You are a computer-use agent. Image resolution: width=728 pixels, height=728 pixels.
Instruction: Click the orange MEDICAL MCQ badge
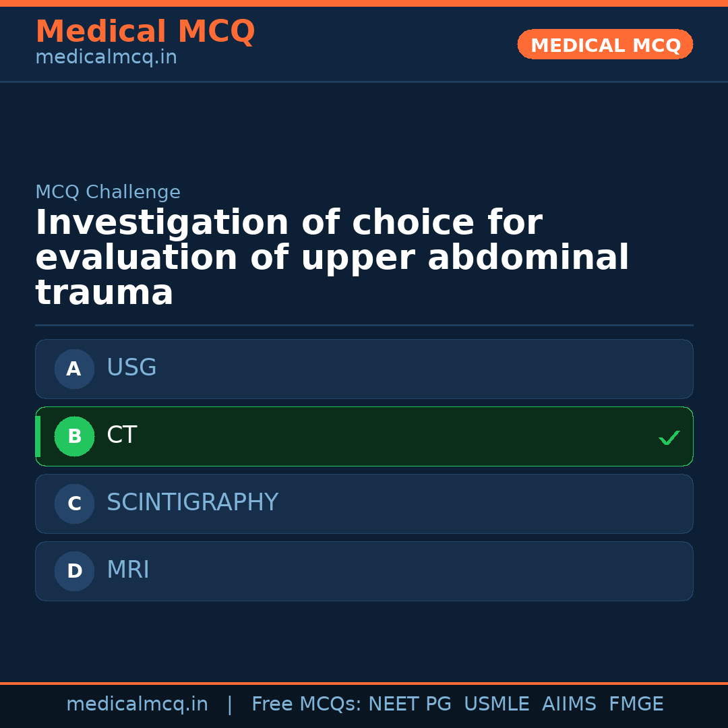click(x=605, y=44)
